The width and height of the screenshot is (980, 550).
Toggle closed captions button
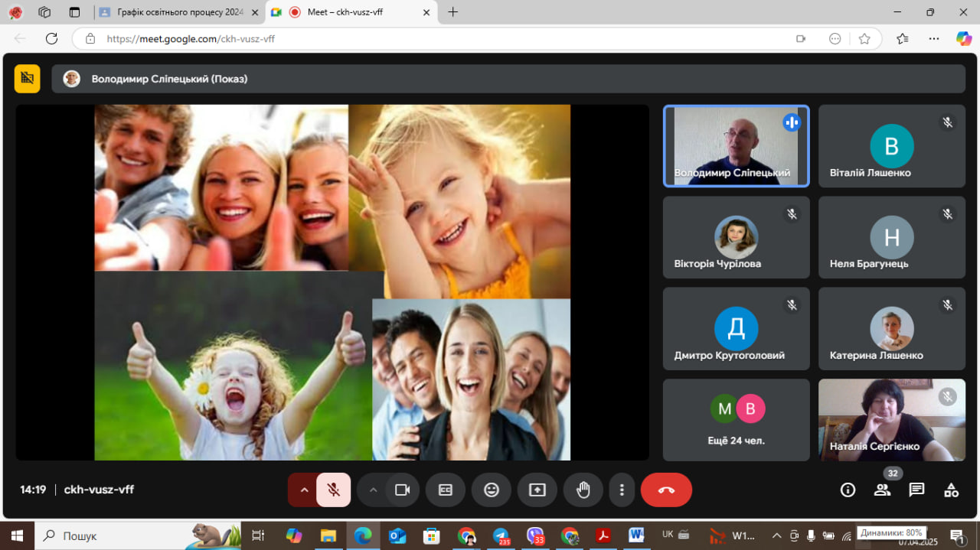[446, 490]
